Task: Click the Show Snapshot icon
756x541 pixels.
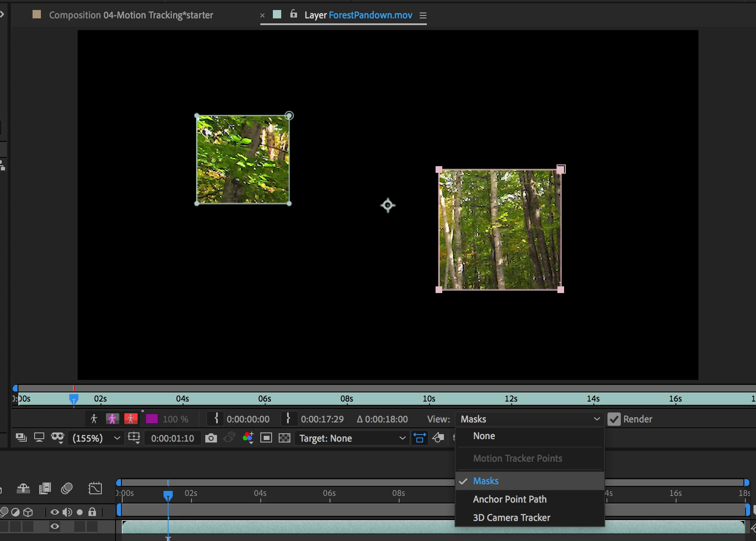Action: [229, 438]
